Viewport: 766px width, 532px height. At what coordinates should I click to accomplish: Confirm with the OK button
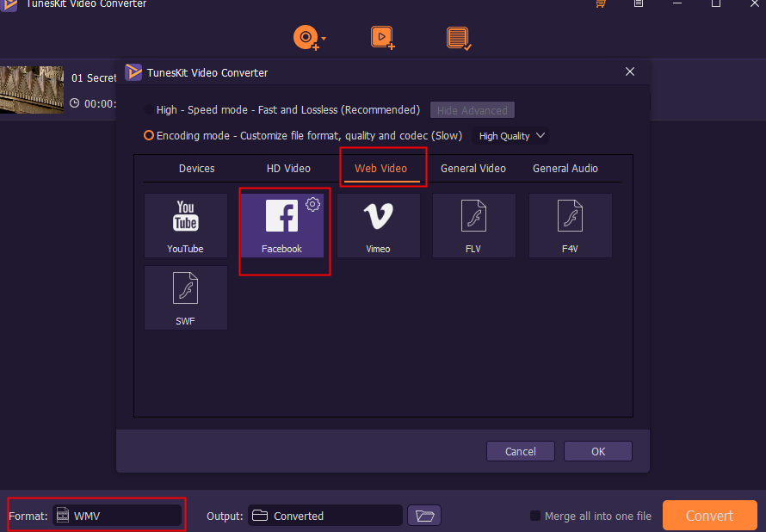tap(598, 451)
